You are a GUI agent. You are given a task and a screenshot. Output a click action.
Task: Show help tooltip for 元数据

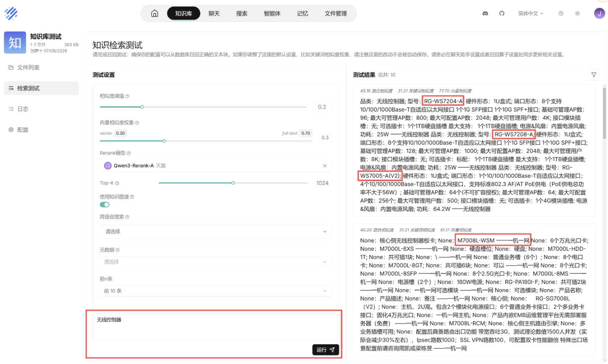click(x=117, y=250)
